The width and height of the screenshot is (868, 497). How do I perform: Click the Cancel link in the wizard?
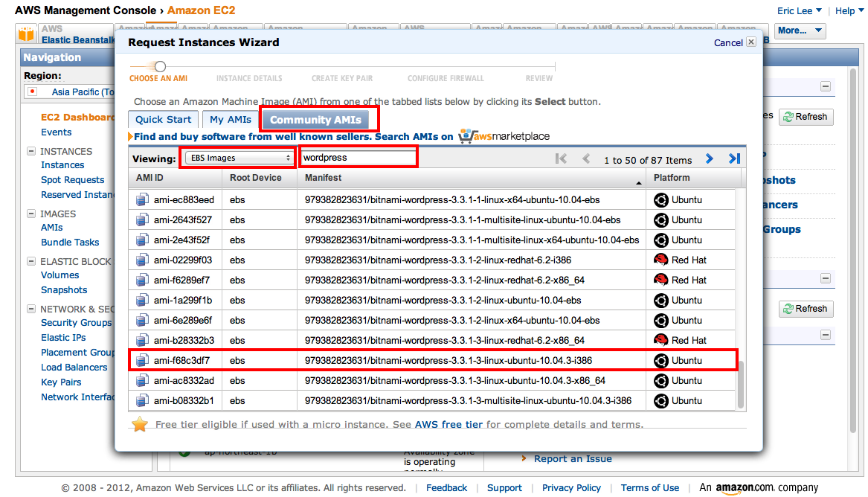pyautogui.click(x=728, y=42)
